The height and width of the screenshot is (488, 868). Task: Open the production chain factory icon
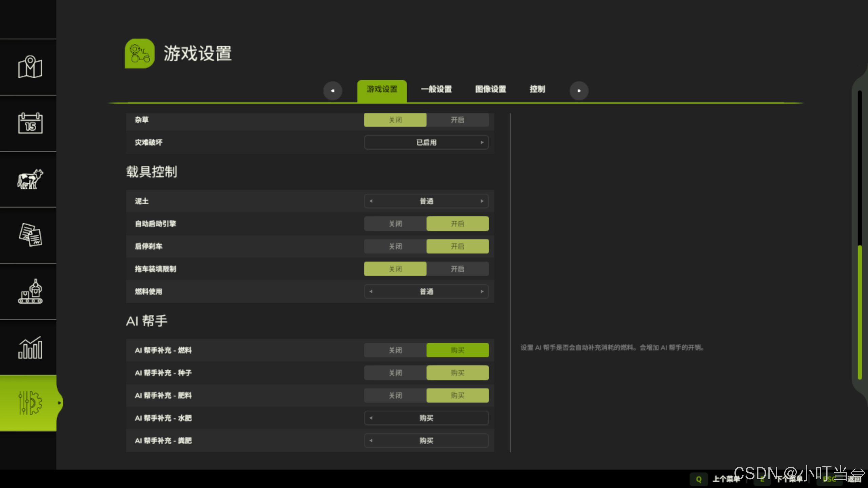[x=30, y=291]
